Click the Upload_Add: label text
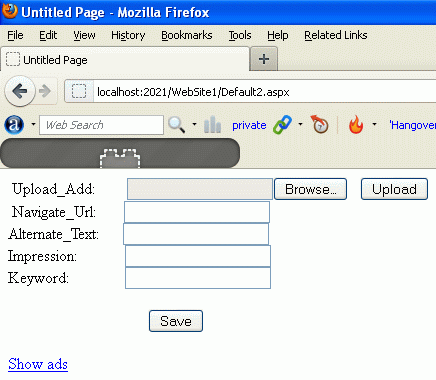 pyautogui.click(x=53, y=189)
